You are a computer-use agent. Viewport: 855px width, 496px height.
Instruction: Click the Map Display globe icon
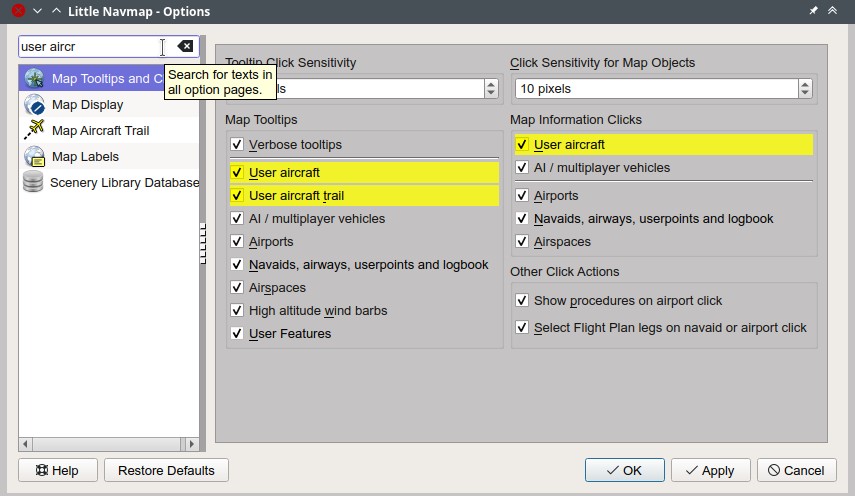coord(34,105)
